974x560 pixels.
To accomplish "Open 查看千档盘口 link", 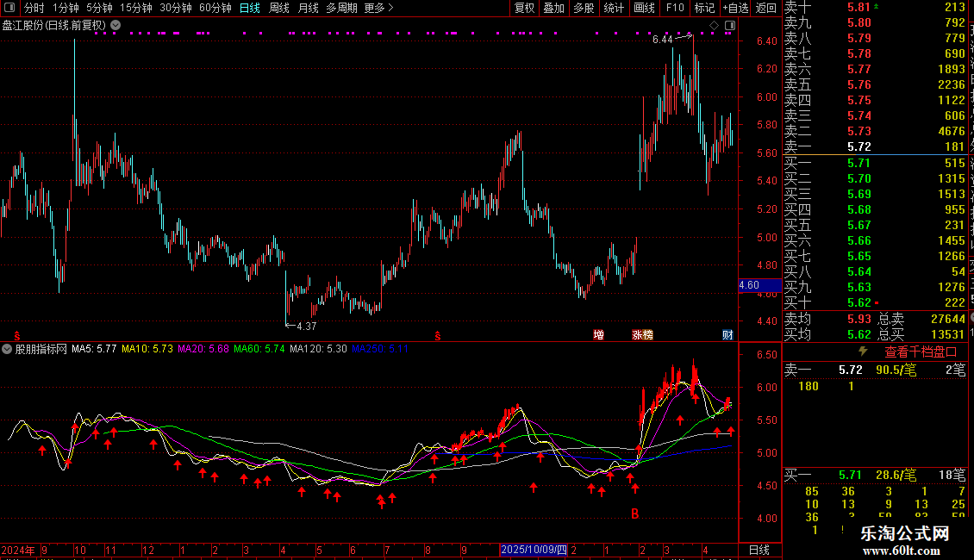I will click(x=921, y=352).
